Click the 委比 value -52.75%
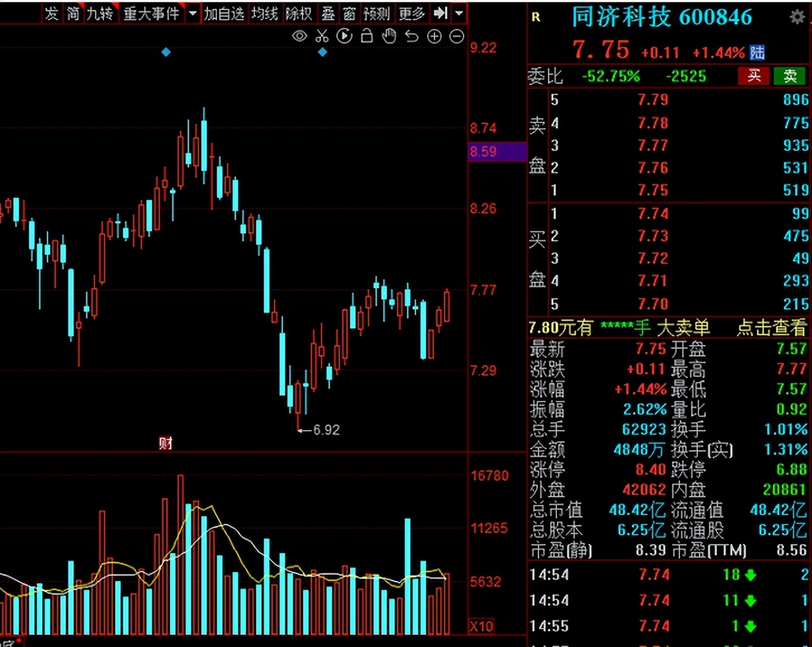The image size is (812, 647). tap(611, 77)
